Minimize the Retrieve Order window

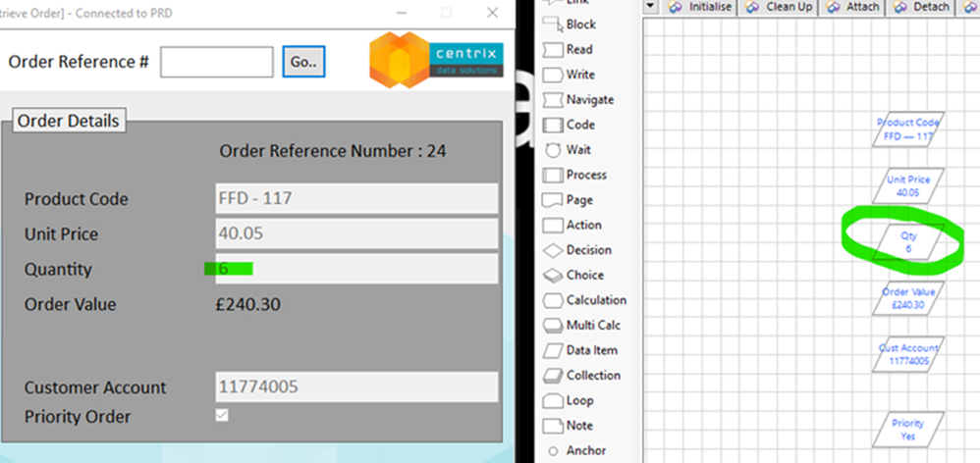pyautogui.click(x=404, y=13)
